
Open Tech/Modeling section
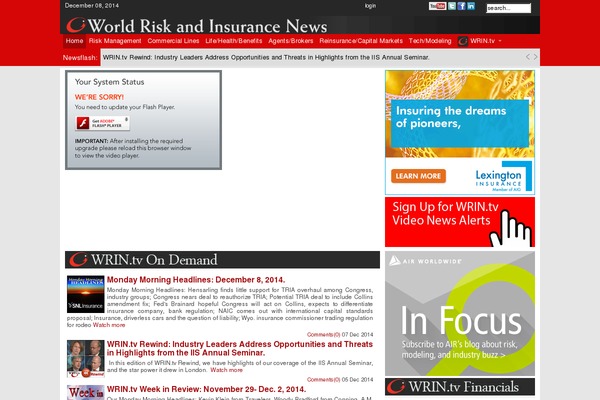(430, 41)
